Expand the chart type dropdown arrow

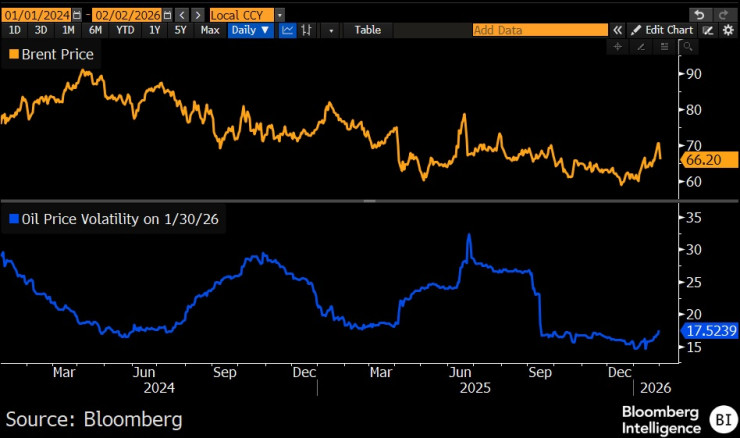[x=331, y=30]
